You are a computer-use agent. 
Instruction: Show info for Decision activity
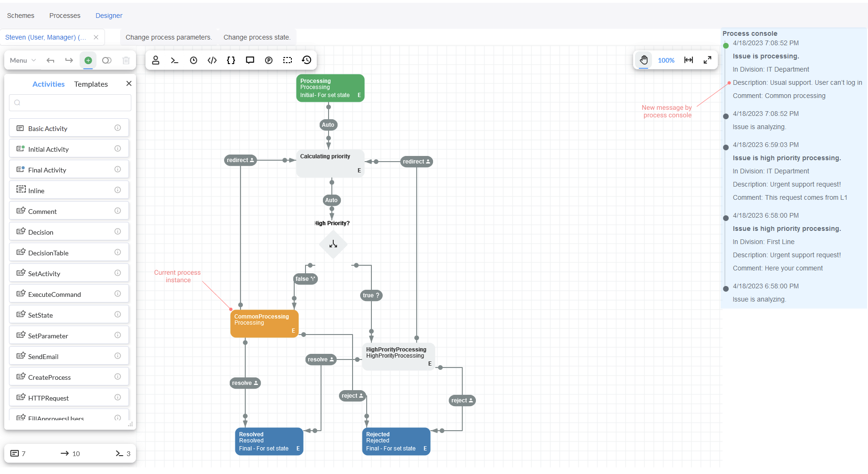point(118,231)
